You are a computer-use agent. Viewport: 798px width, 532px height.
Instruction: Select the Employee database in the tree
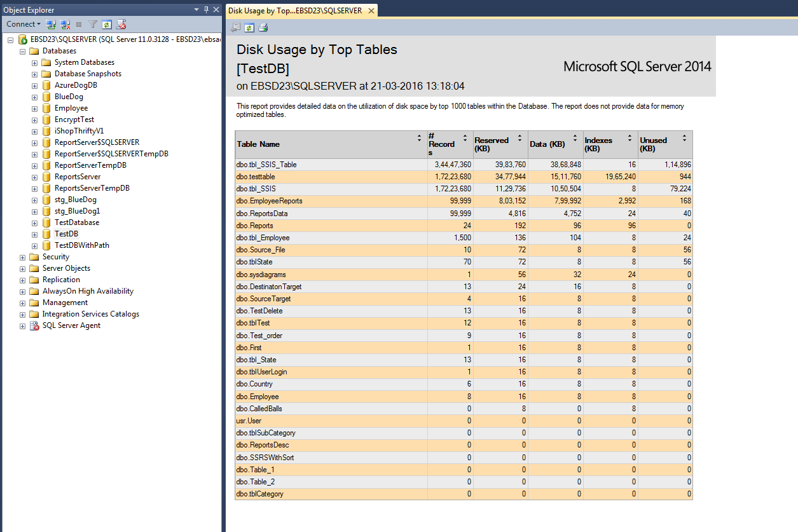click(71, 107)
